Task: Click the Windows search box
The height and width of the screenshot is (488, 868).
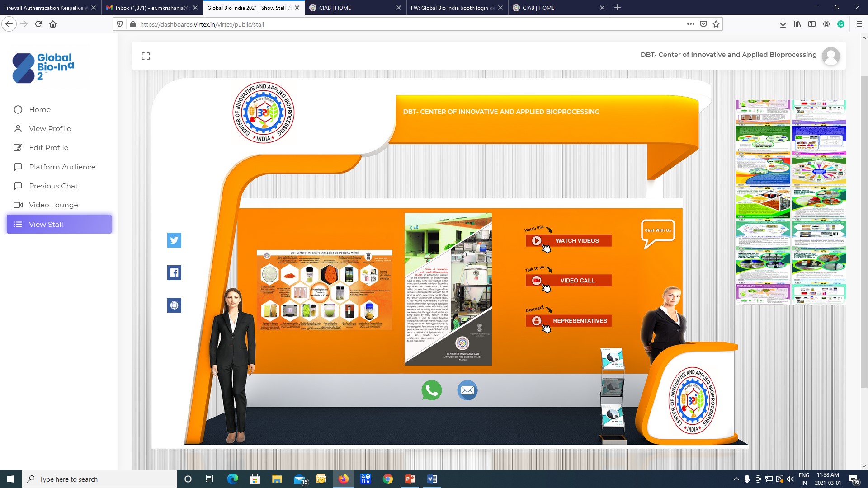Action: tap(99, 479)
